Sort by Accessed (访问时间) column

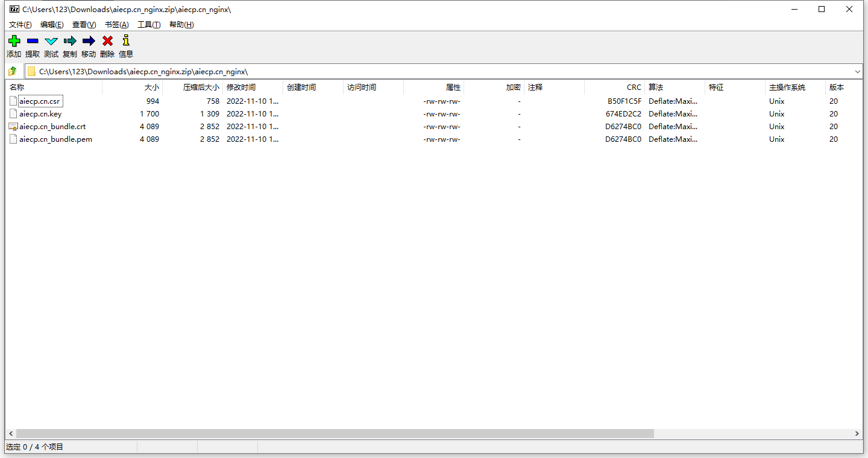[x=373, y=87]
